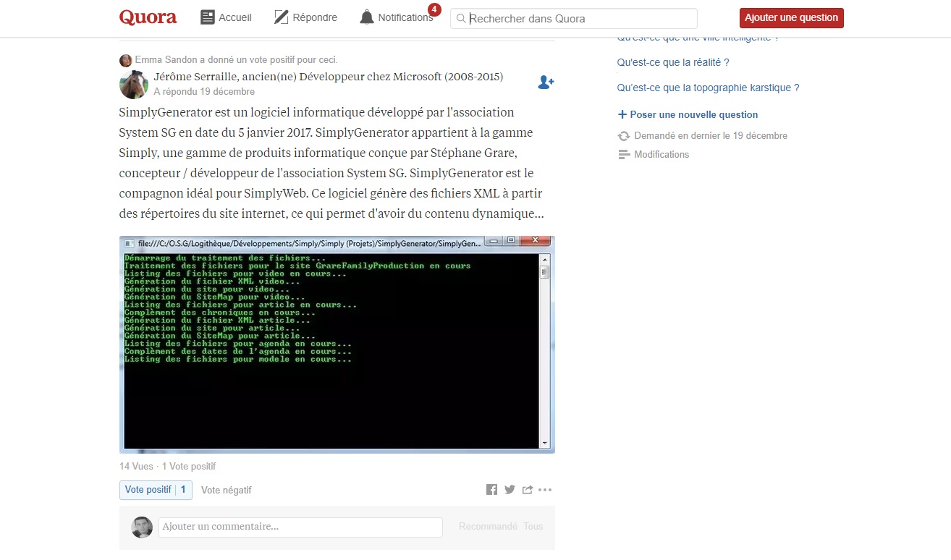Click the answer text paragraph to expand
The height and width of the screenshot is (560, 951).
click(331, 164)
